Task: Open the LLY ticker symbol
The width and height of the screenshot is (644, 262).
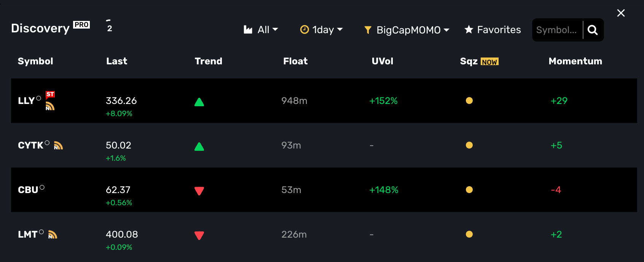Action: 26,101
